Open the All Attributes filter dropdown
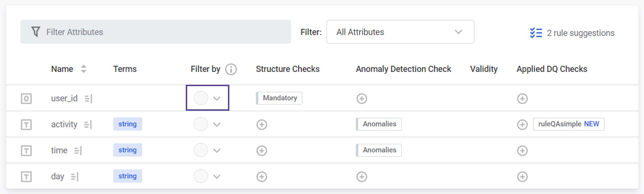The height and width of the screenshot is (194, 644). click(x=400, y=32)
